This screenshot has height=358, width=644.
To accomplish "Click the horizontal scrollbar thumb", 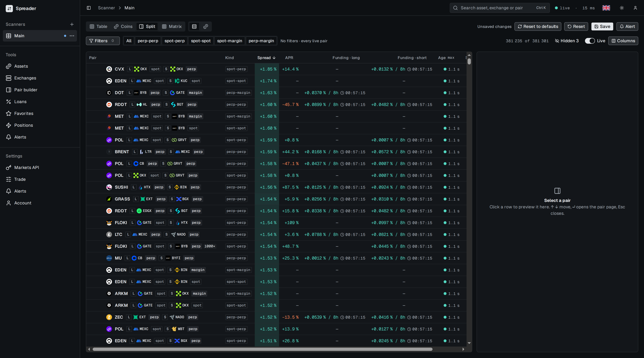I will tap(262, 349).
